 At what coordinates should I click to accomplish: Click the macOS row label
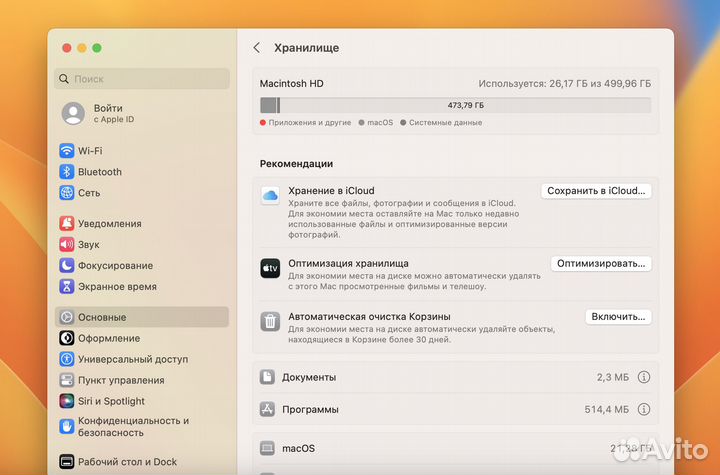[x=298, y=448]
